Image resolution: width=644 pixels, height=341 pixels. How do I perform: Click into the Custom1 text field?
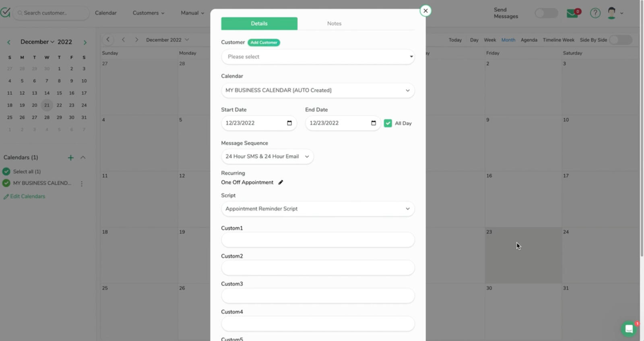pos(318,240)
